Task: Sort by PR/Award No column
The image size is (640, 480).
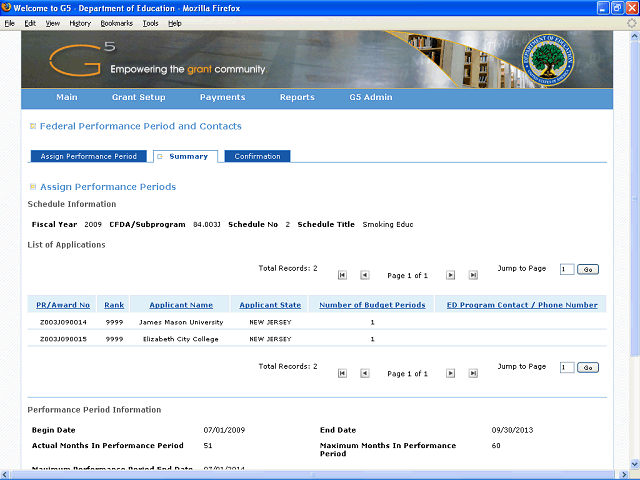Action: point(63,305)
